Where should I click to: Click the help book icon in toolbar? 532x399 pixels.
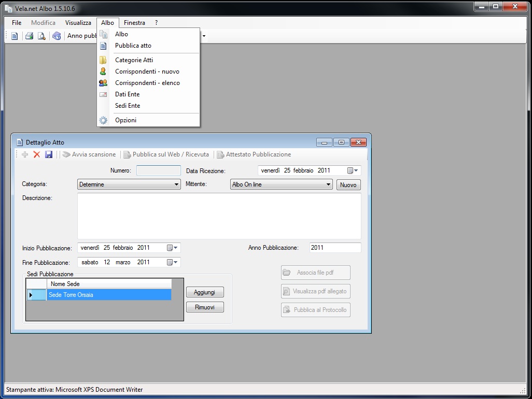click(57, 36)
